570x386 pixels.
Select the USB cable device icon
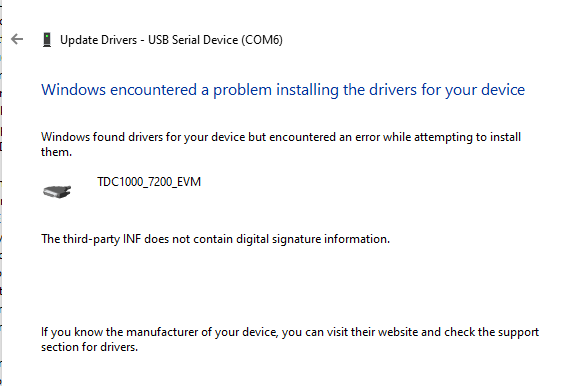(57, 191)
